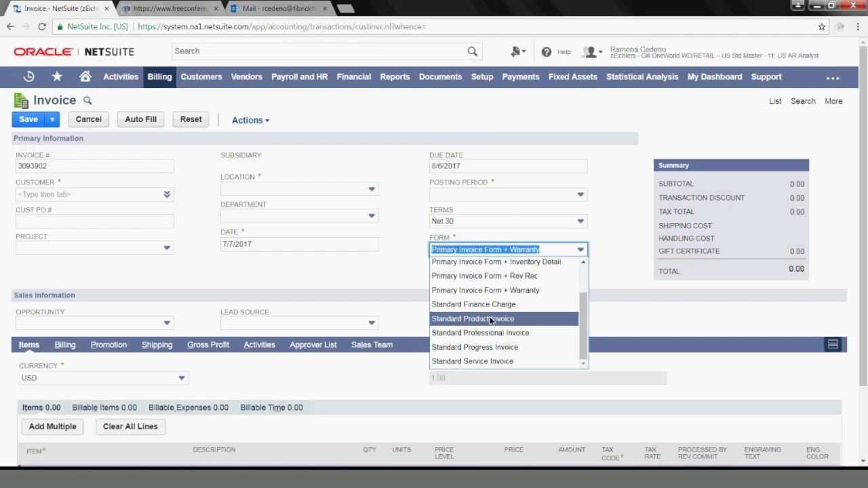Screen dimensions: 868x488
Task: Open the Billing navigation menu
Action: tap(159, 77)
